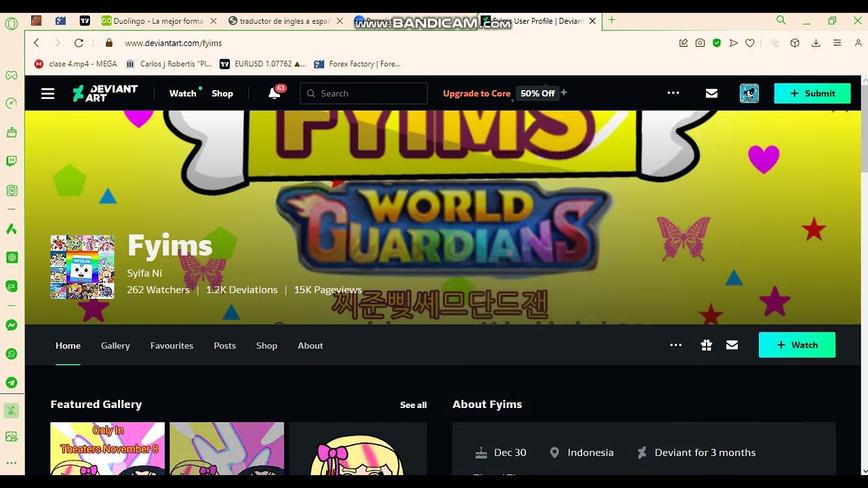Open the Watch header link
This screenshot has height=488, width=868.
click(182, 94)
